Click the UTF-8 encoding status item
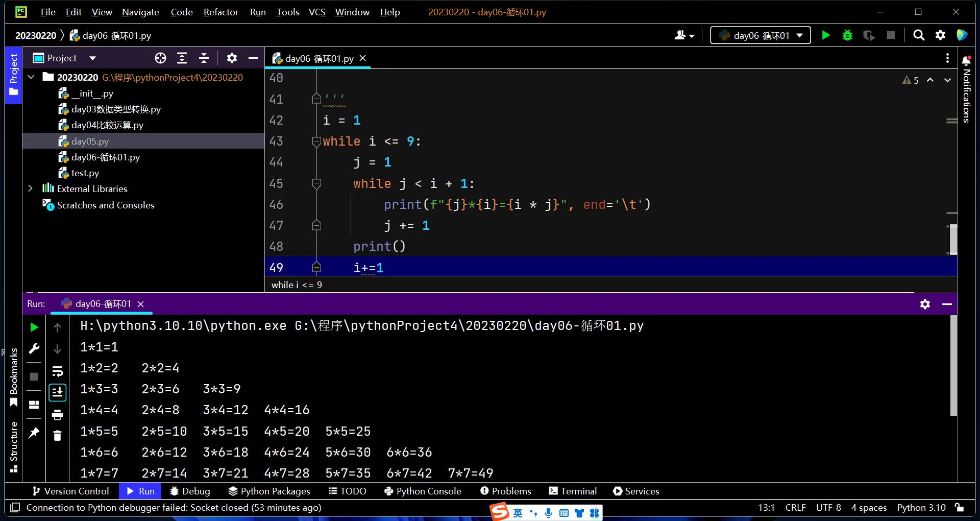980x521 pixels. point(828,507)
